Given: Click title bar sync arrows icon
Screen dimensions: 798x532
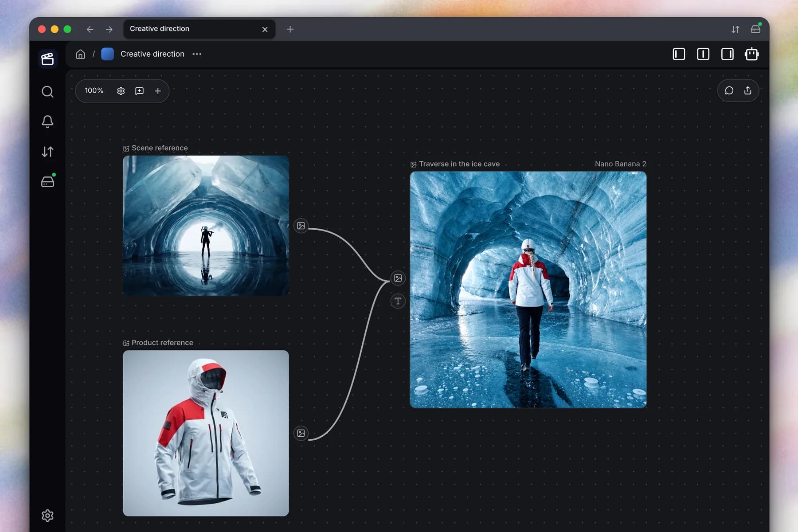Looking at the screenshot, I should (x=735, y=29).
